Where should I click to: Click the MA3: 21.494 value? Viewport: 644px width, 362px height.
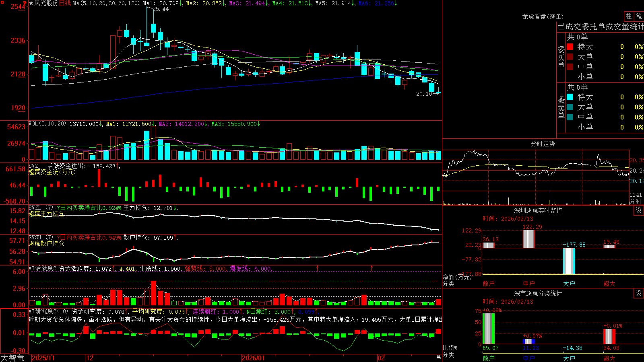248,3
